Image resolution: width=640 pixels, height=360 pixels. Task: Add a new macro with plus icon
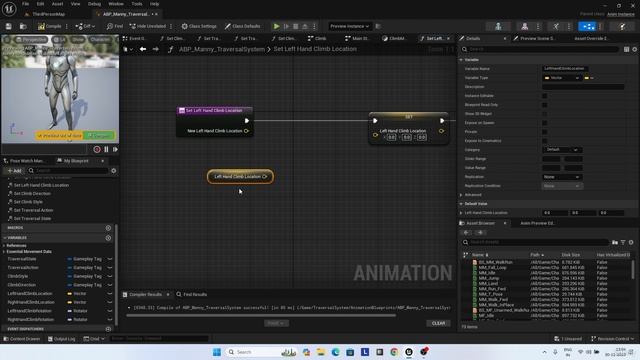coord(108,228)
